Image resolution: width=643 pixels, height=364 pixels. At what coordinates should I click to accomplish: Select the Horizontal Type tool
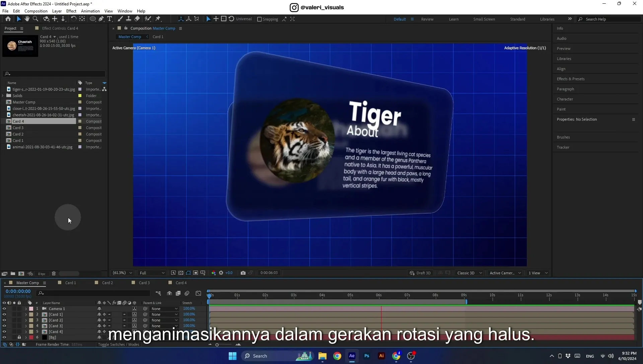coord(110,19)
